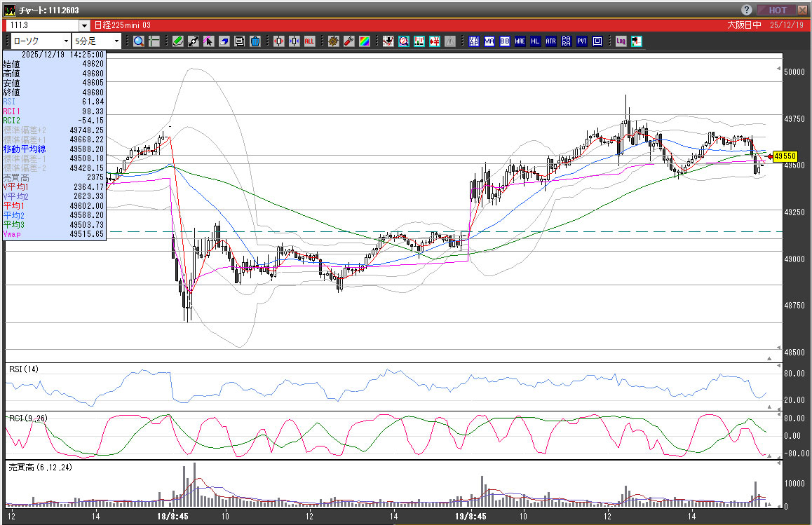Viewport: 812px width, 525px height.
Task: Toggle the MA moving average indicator
Action: pos(489,41)
